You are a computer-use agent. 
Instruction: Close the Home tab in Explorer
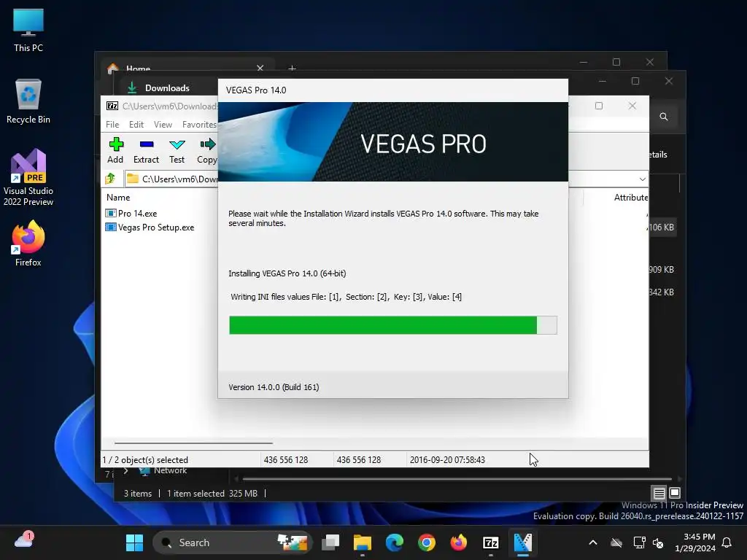[x=260, y=68]
